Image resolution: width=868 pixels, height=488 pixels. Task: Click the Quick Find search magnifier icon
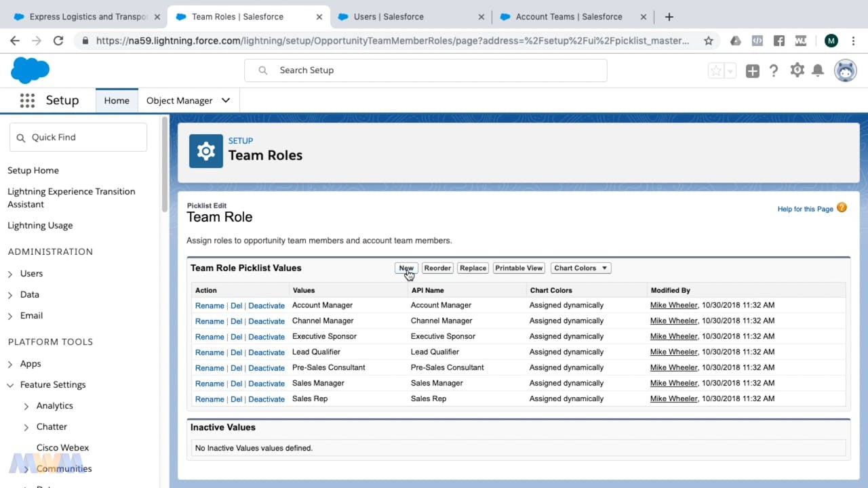[x=20, y=138]
